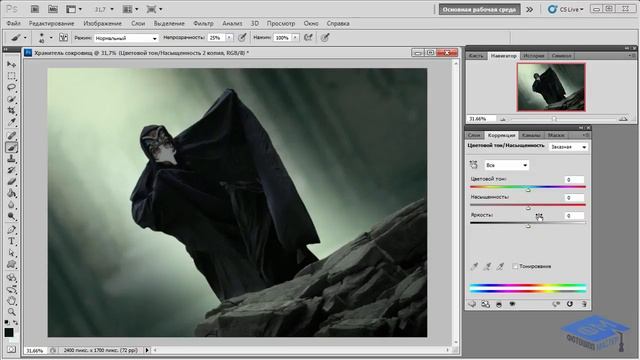
Task: Select the Clone Stamp tool
Action: tap(11, 159)
